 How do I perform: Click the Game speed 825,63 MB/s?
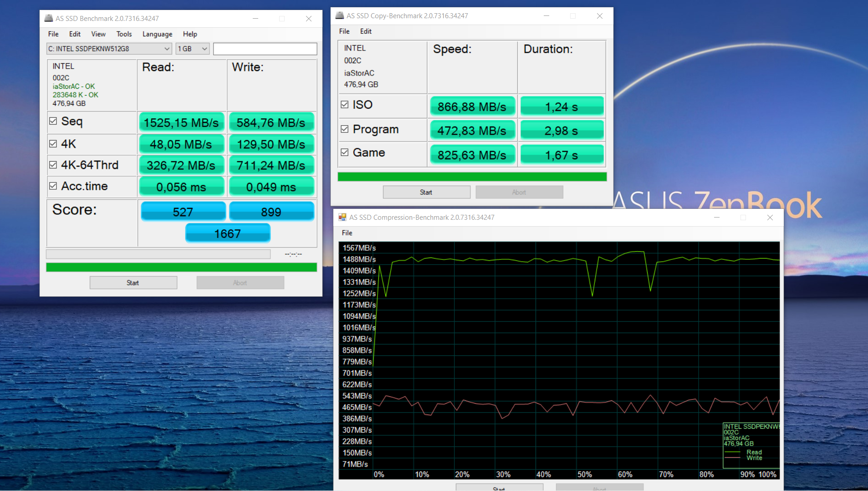(472, 155)
